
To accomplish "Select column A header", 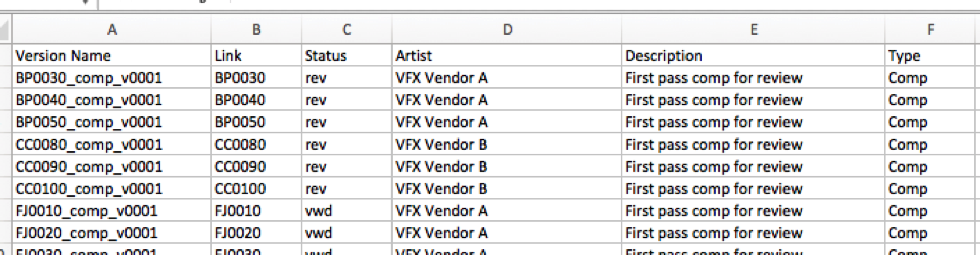I will point(112,30).
